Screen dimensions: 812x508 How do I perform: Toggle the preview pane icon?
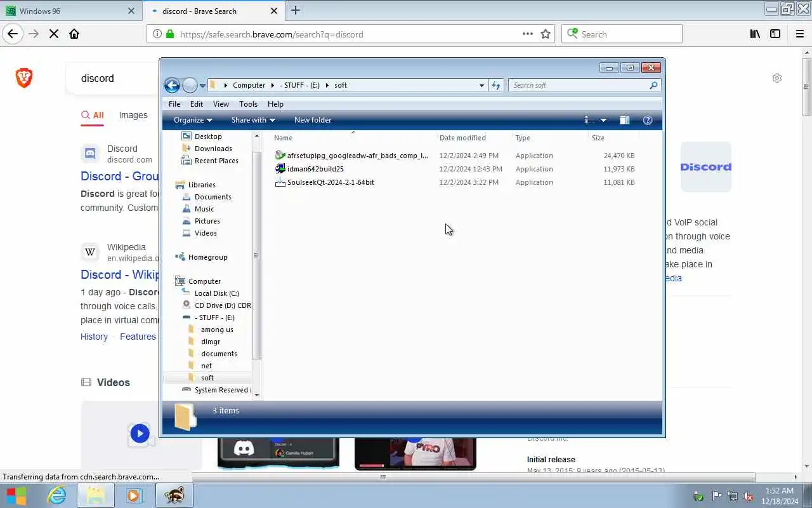point(624,120)
